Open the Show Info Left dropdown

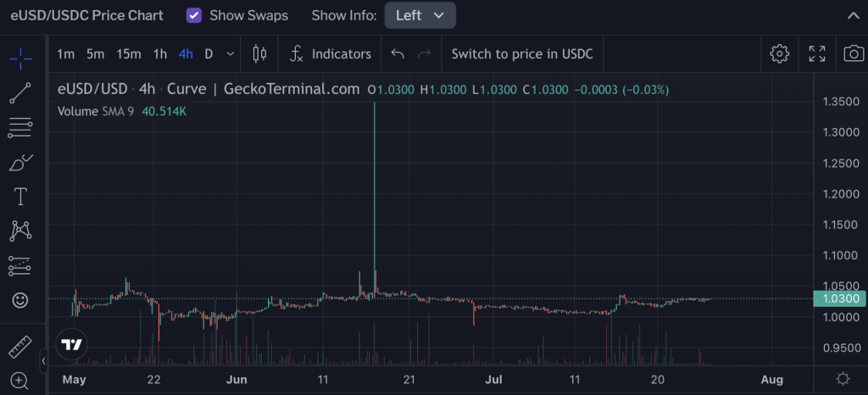pos(420,15)
